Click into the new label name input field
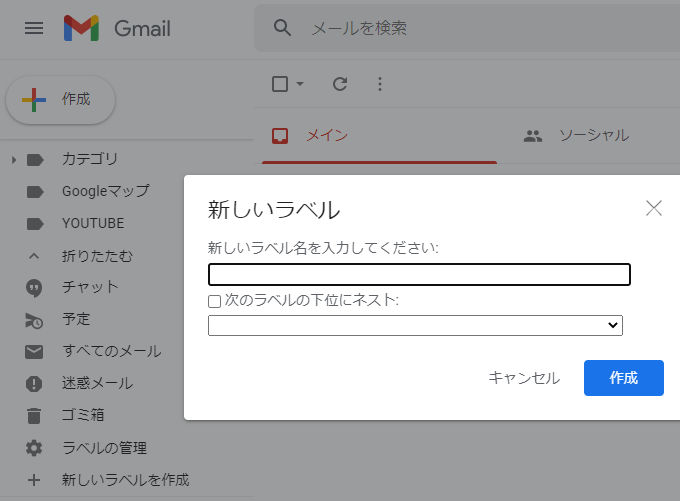Screen dimensions: 680x501 pyautogui.click(x=419, y=275)
